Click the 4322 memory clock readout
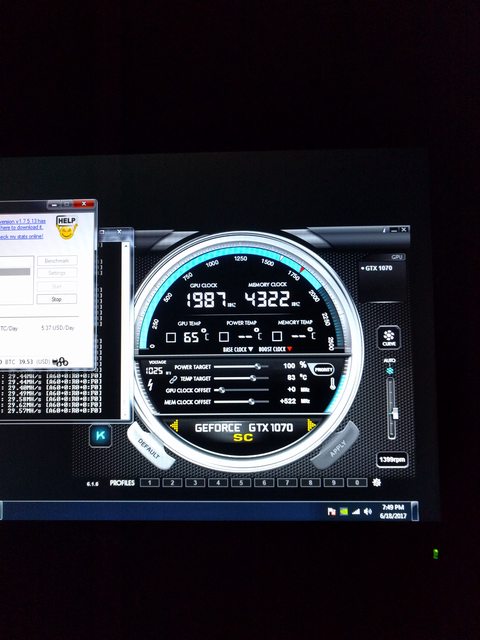This screenshot has height=640, width=480. coord(267,299)
